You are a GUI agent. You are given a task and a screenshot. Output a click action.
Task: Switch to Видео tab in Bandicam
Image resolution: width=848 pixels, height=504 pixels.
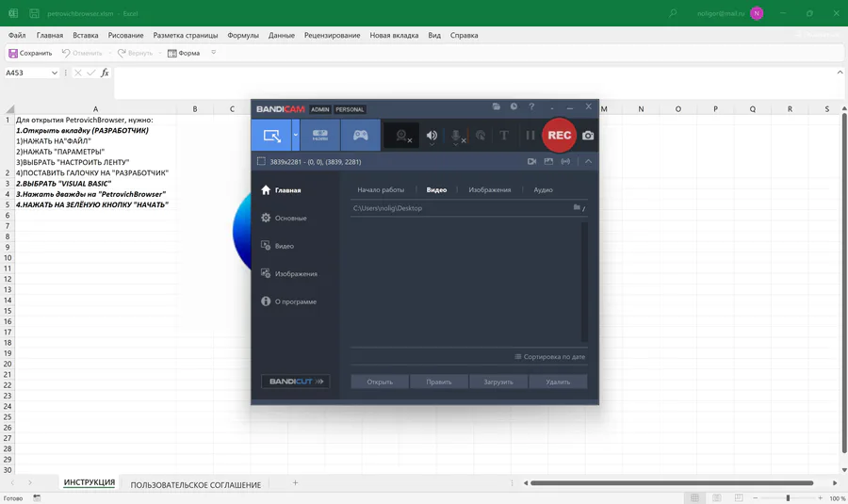click(436, 189)
